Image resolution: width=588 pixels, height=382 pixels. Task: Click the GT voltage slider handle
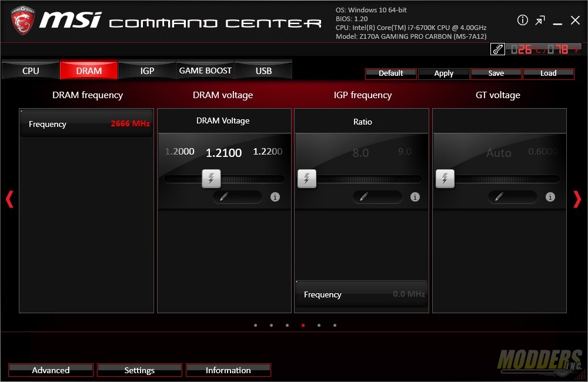pos(445,179)
